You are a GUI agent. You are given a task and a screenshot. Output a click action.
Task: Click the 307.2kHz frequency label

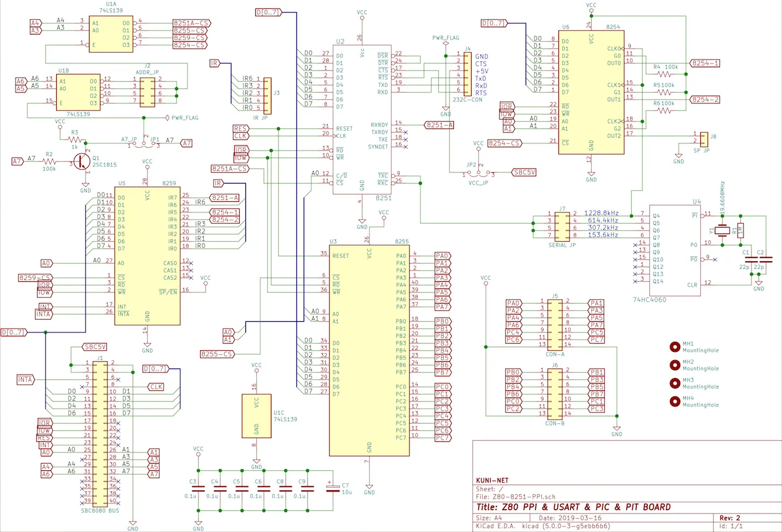pyautogui.click(x=603, y=227)
